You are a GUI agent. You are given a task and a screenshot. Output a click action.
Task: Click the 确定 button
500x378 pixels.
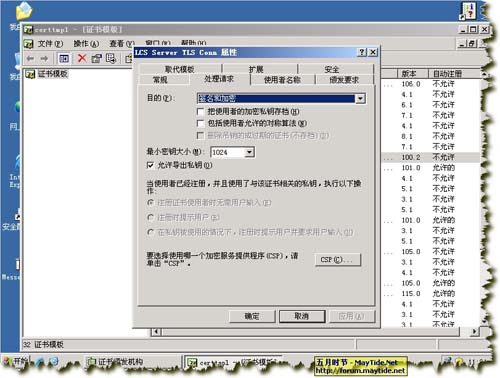[252, 316]
